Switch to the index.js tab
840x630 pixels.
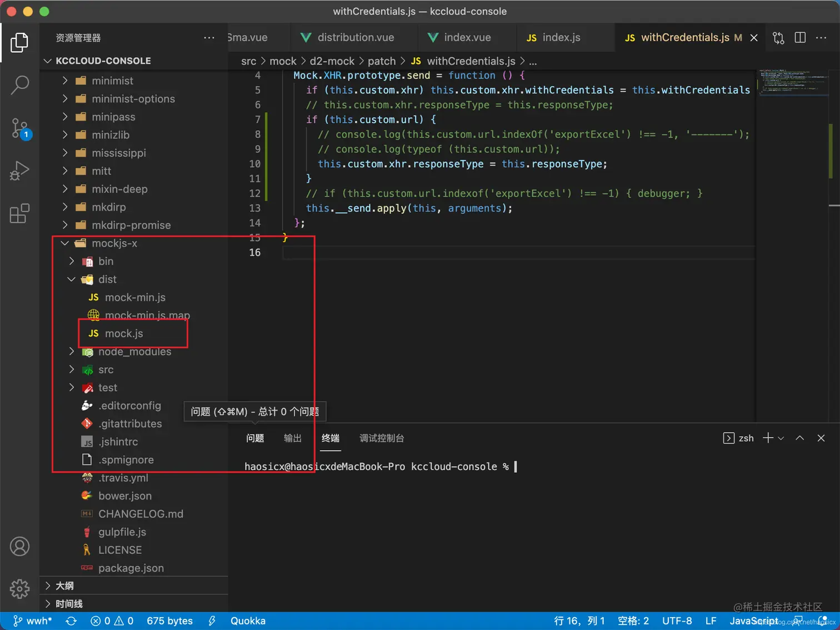(561, 38)
